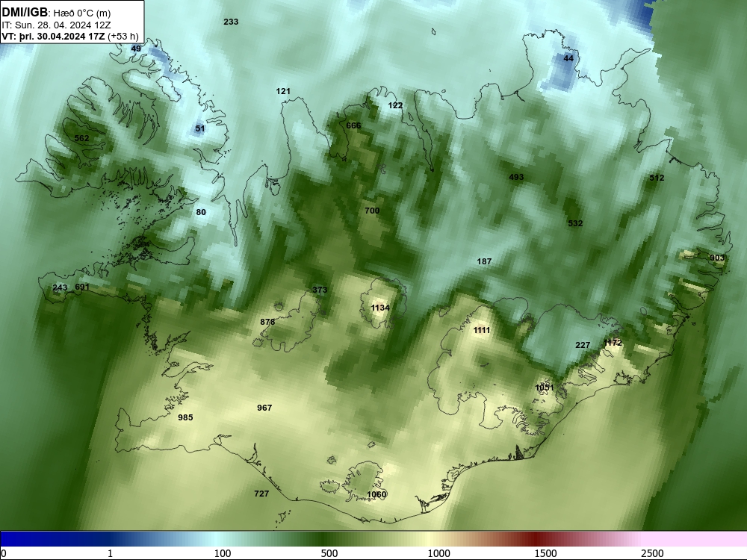The image size is (747, 560).
Task: Click the 49 value in the northwest
Action: [x=136, y=49]
